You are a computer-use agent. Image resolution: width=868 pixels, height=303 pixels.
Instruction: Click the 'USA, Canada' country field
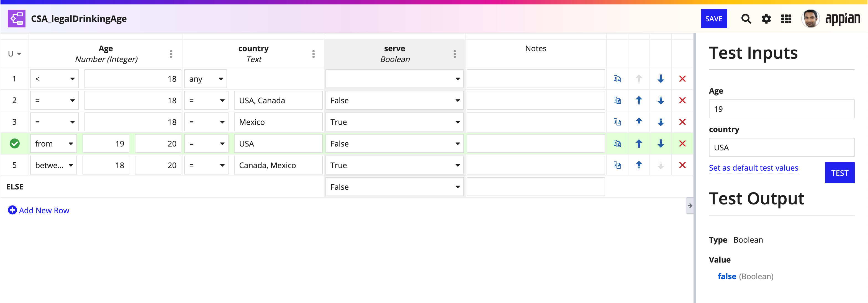click(278, 101)
